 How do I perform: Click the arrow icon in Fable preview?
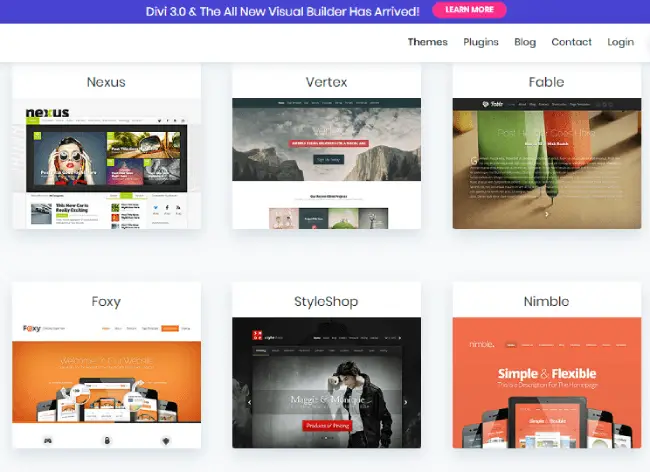click(x=547, y=214)
